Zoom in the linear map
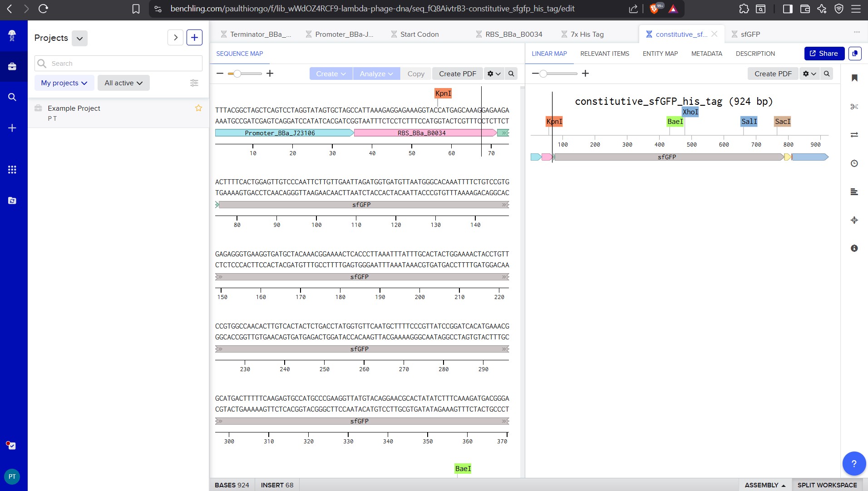The height and width of the screenshot is (491, 868). (585, 74)
